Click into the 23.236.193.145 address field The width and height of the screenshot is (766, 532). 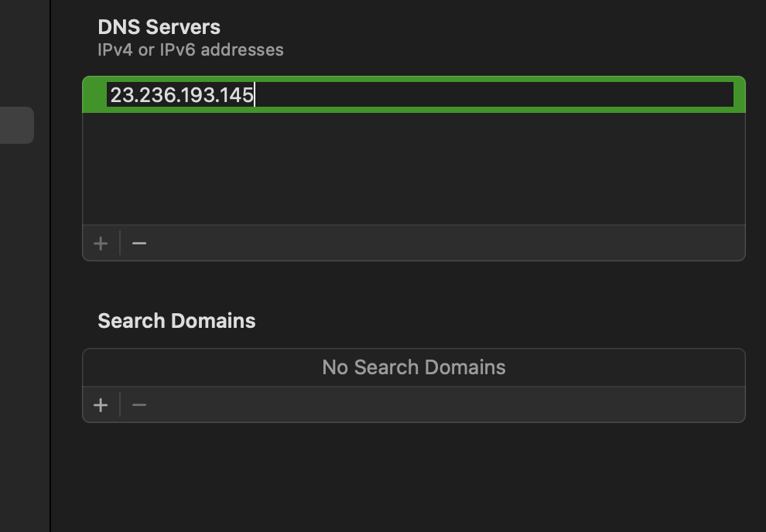420,94
